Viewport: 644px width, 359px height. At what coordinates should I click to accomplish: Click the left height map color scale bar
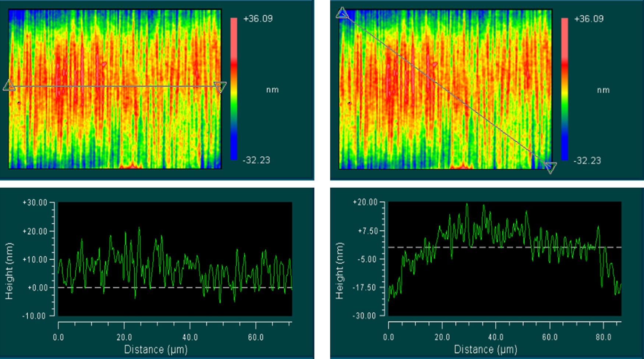(234, 89)
